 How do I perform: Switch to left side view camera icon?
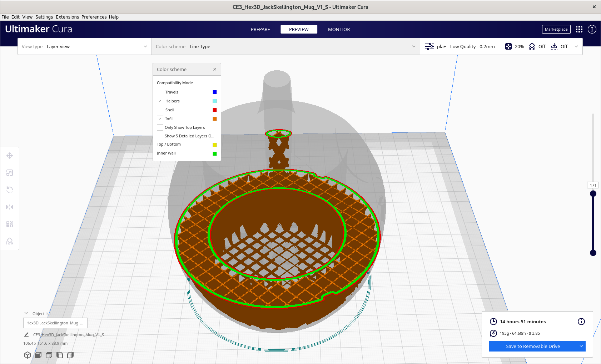pos(60,355)
